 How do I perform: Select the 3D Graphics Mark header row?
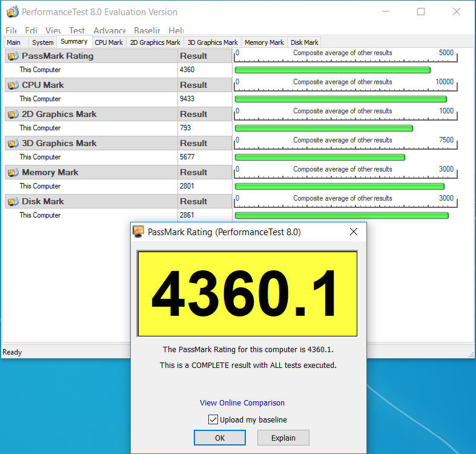pyautogui.click(x=118, y=143)
